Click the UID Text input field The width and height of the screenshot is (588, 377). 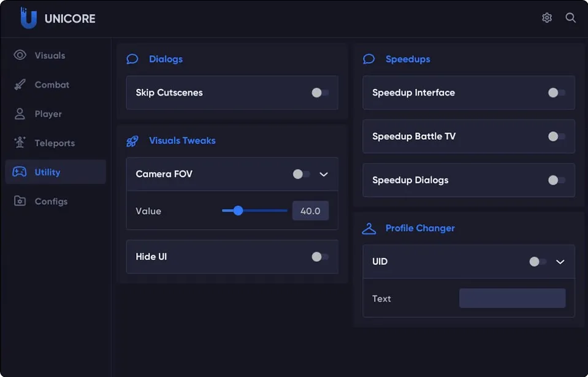[512, 299]
